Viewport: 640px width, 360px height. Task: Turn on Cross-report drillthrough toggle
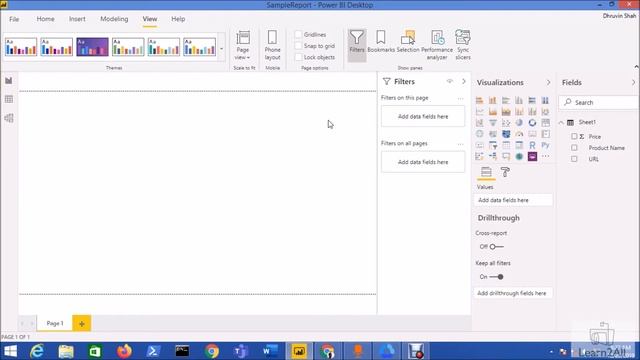496,247
